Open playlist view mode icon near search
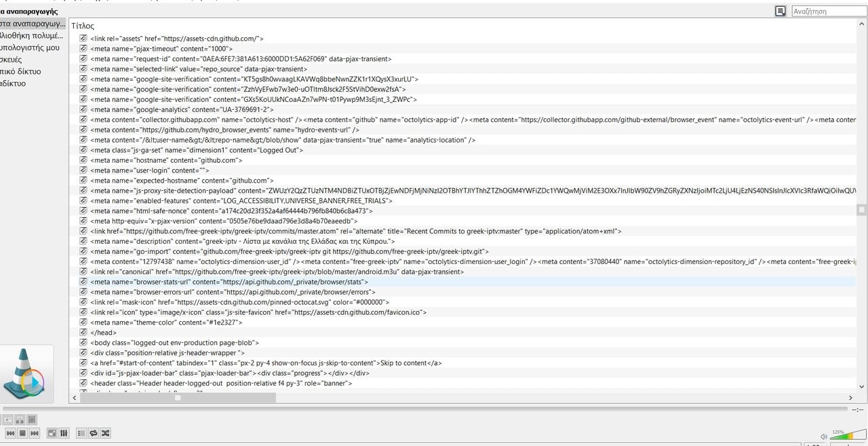Image resolution: width=868 pixels, height=446 pixels. coord(781,11)
